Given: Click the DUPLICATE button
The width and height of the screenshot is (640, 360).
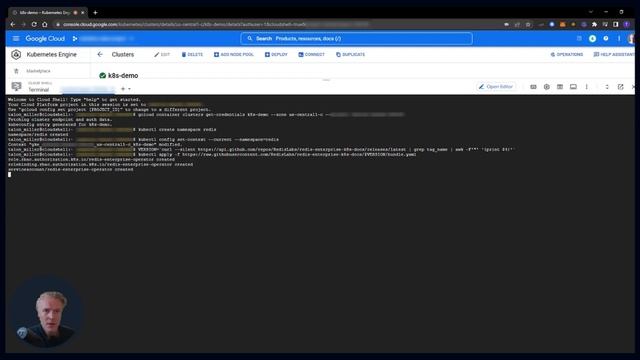Looking at the screenshot, I should coord(351,54).
